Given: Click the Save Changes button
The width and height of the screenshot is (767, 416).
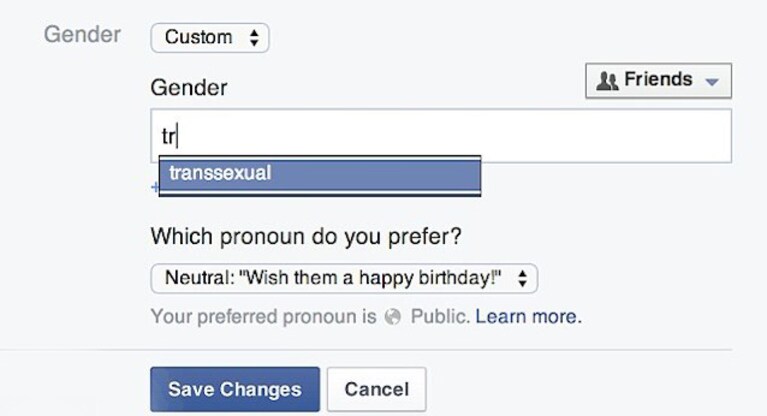Looking at the screenshot, I should click(235, 390).
